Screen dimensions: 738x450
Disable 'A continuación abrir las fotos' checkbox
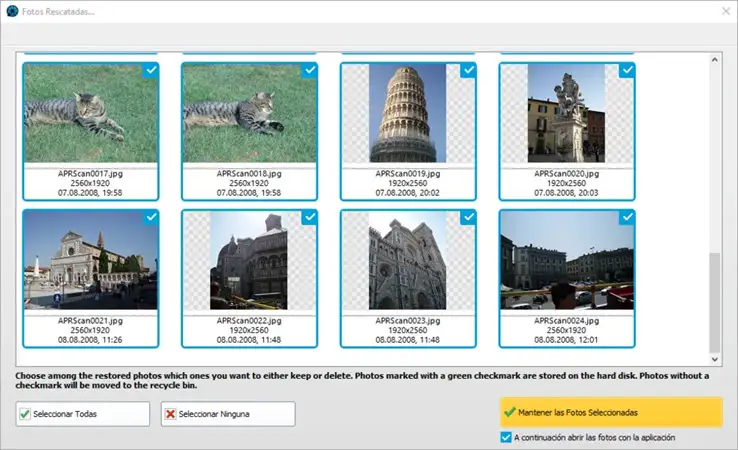point(506,437)
